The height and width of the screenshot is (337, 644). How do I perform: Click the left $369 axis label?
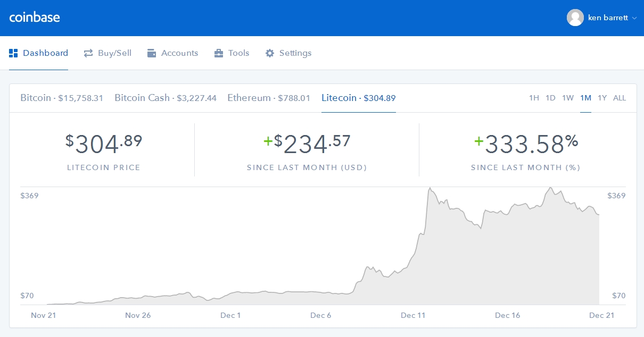[x=29, y=196]
